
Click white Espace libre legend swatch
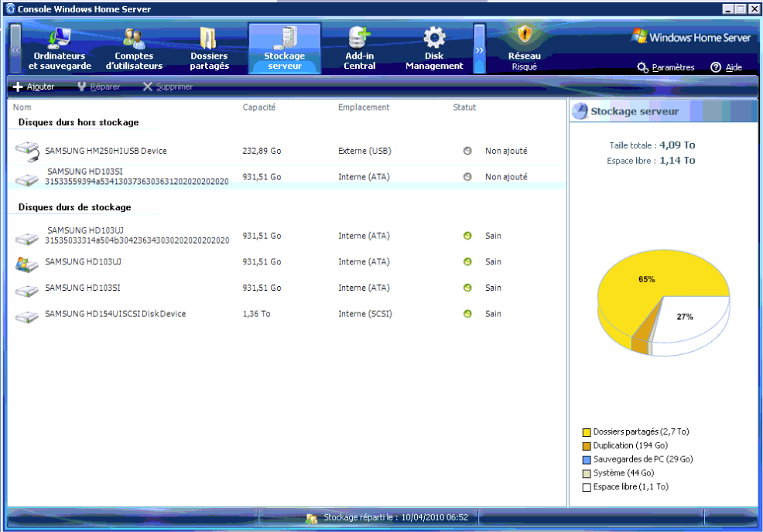click(587, 487)
